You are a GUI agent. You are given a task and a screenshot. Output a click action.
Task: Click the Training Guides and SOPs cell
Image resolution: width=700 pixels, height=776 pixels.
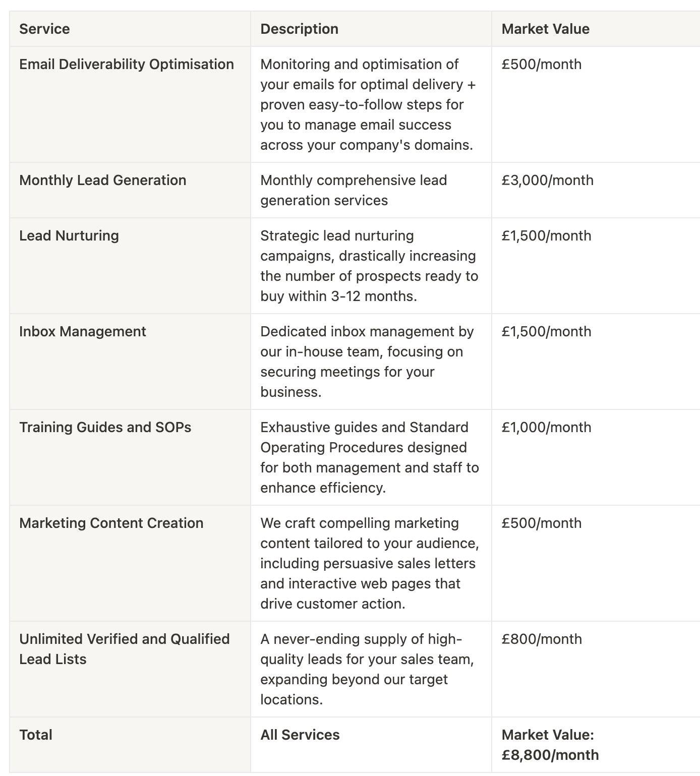point(130,457)
